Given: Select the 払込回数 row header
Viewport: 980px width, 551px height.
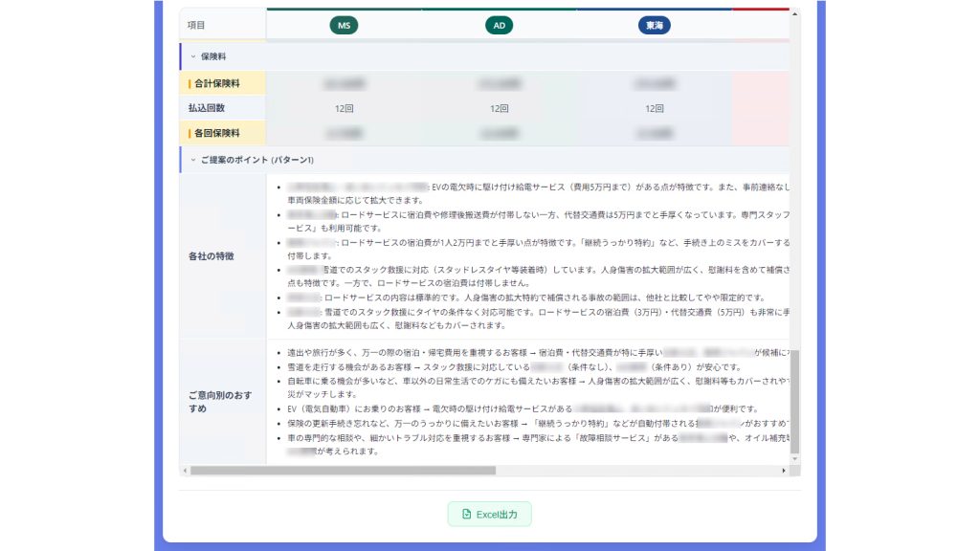Looking at the screenshot, I should click(222, 108).
